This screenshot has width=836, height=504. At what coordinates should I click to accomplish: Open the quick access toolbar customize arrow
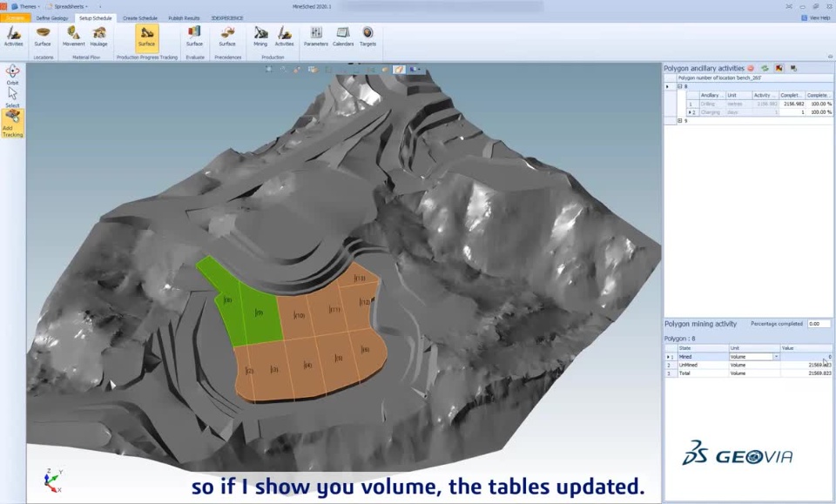pos(99,6)
